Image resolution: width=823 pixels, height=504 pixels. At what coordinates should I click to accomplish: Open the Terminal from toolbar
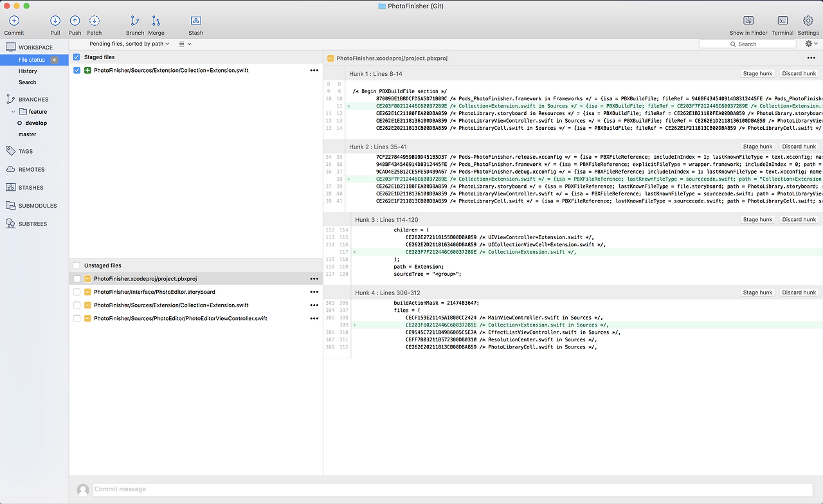782,21
